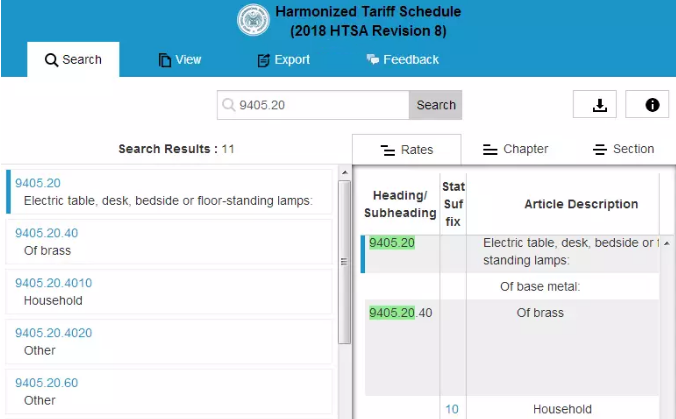Open the Export tab
676x419 pixels.
coord(283,60)
